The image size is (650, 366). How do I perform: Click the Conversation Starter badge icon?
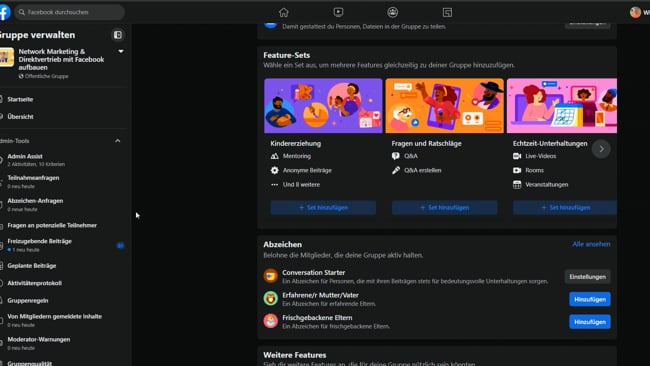tap(271, 276)
